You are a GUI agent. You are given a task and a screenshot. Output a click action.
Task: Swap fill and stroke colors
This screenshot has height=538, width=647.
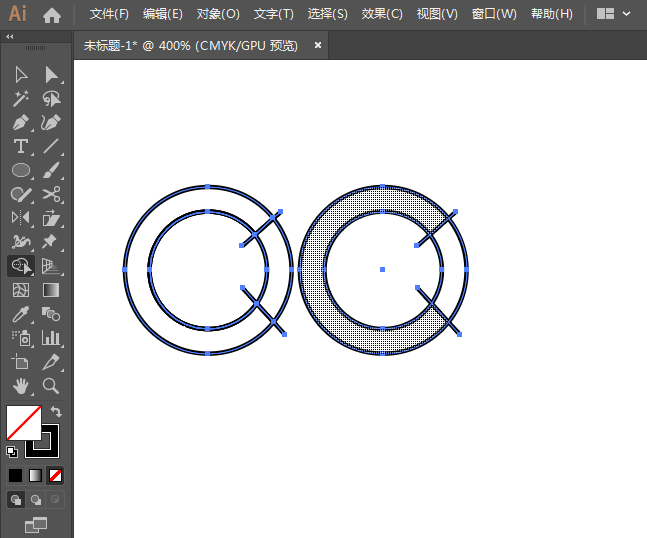pos(56,411)
